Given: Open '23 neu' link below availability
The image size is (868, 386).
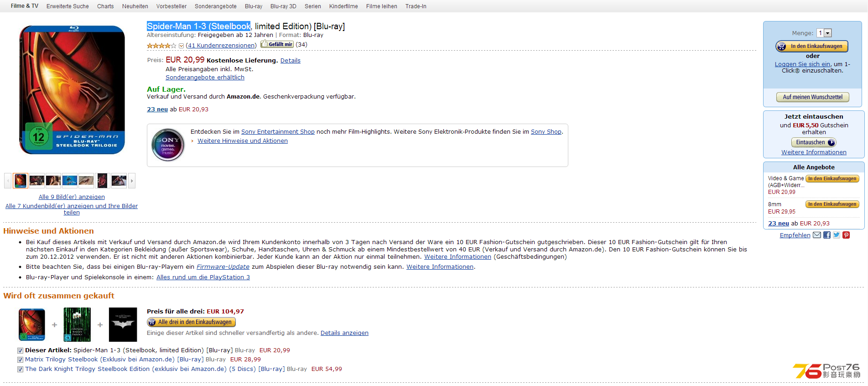Looking at the screenshot, I should tap(157, 110).
